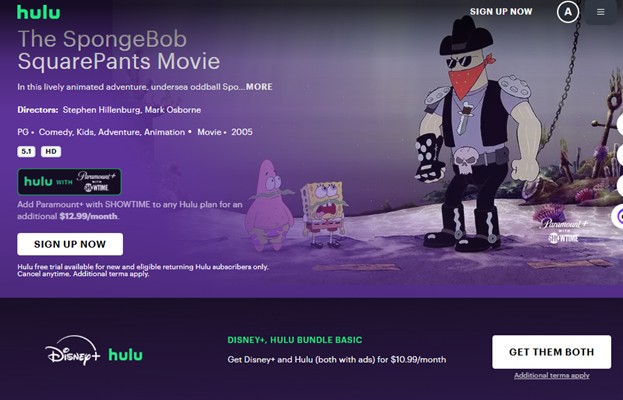Viewport: 623px width, 400px height.
Task: Click the Paramount+ Showtime watermark on the artwork
Action: (x=563, y=230)
